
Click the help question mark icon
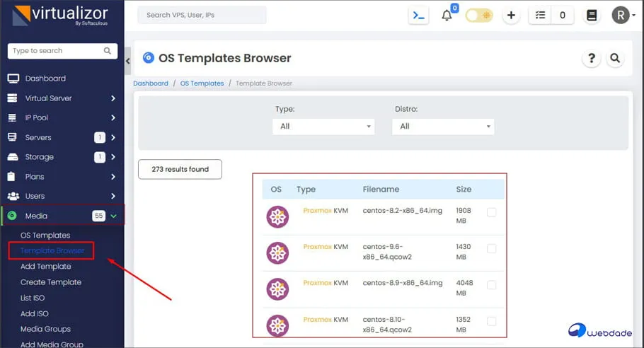coord(591,59)
